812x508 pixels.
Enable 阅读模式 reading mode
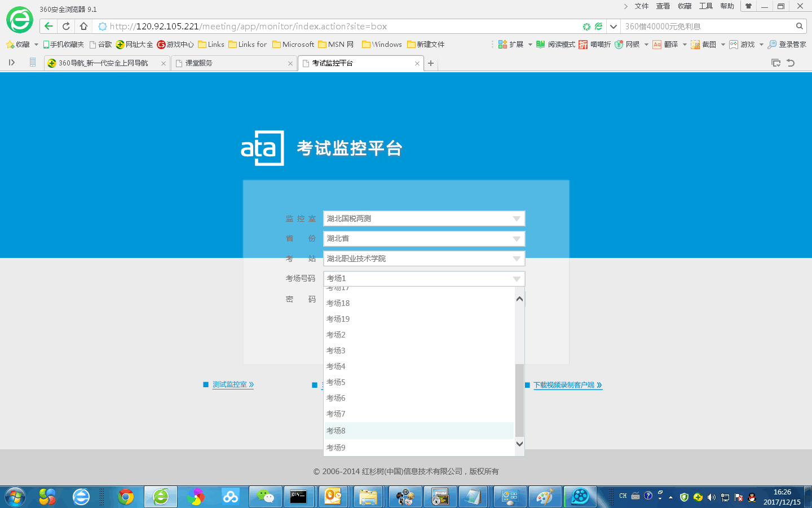[x=555, y=44]
